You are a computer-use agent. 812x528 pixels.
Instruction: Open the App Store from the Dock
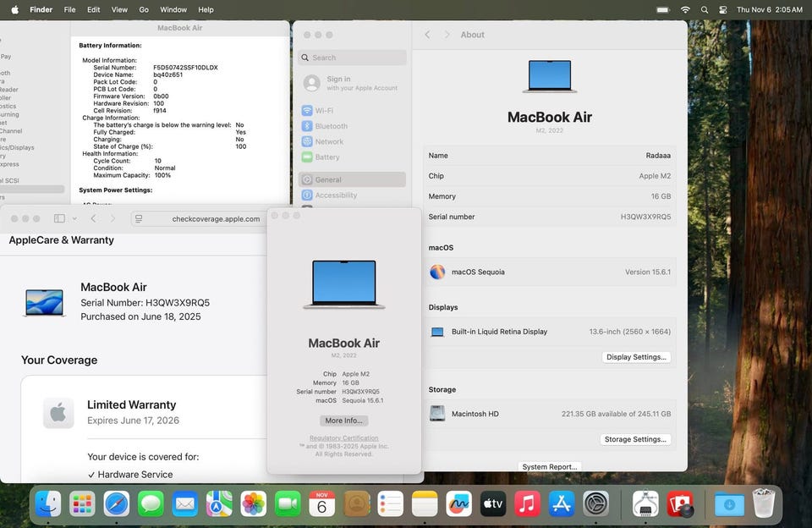tap(562, 504)
